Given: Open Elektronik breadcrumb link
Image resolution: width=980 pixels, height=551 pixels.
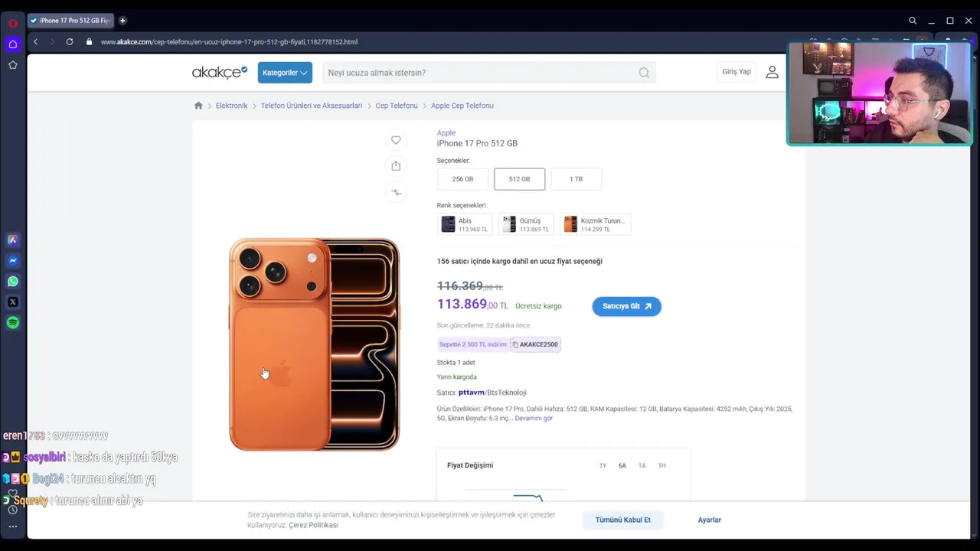Looking at the screenshot, I should (x=231, y=106).
